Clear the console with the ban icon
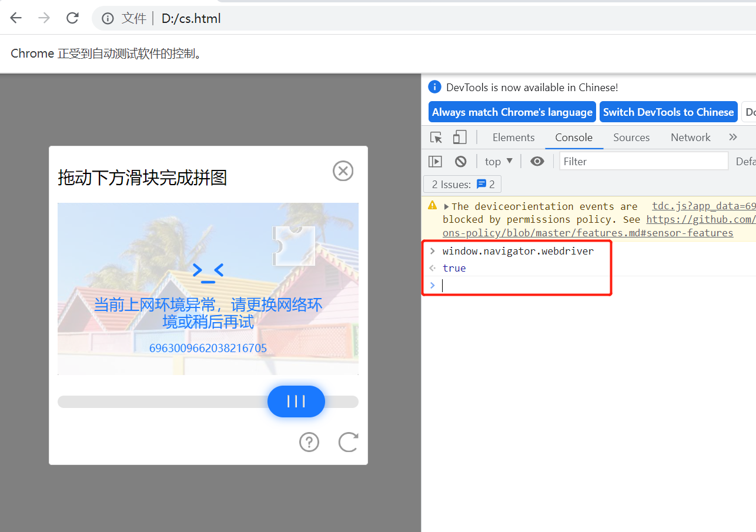The height and width of the screenshot is (532, 756). (461, 161)
